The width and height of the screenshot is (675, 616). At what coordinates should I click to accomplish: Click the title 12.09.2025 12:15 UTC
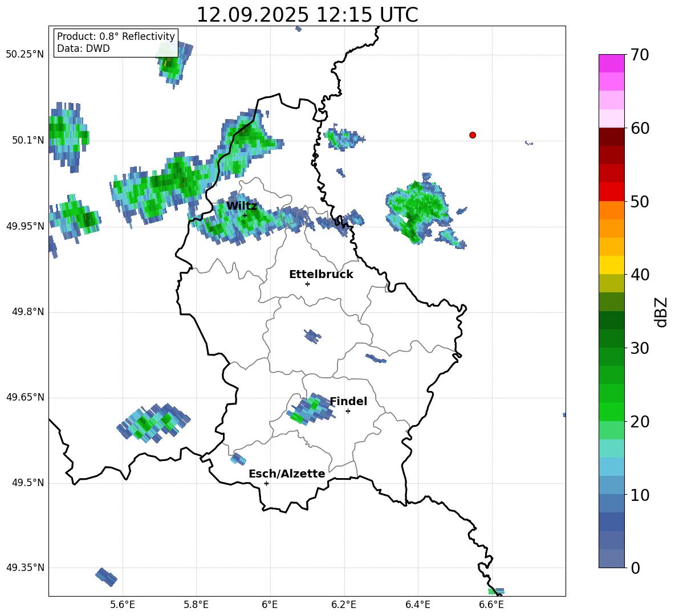coord(307,15)
